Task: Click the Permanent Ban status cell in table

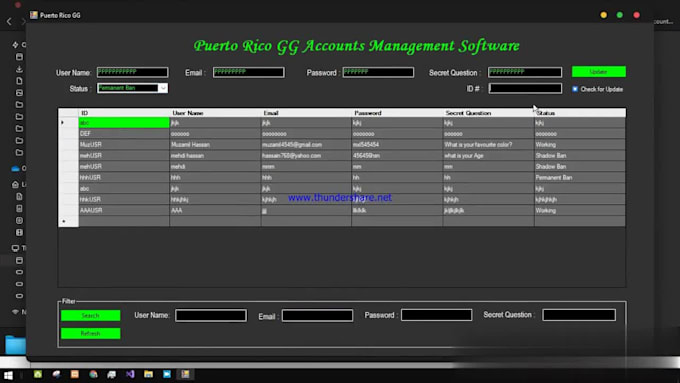Action: tap(580, 177)
